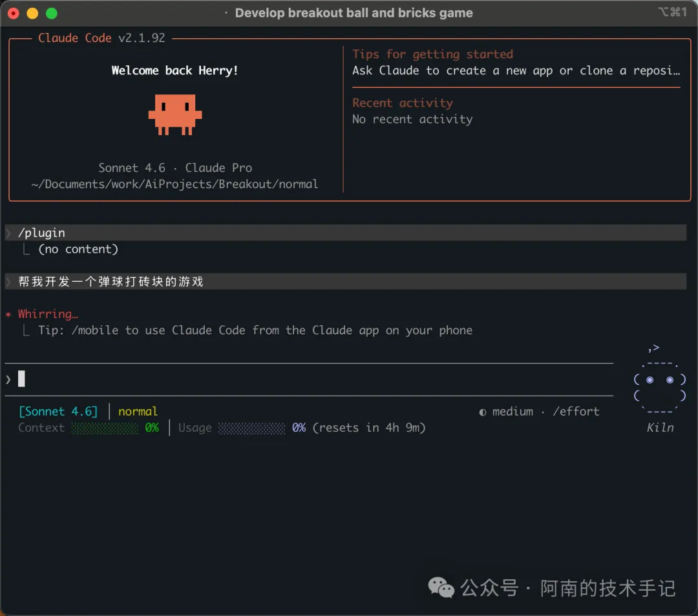Click the '[Sonnet 4.6]' status label
698x616 pixels.
pyautogui.click(x=58, y=411)
